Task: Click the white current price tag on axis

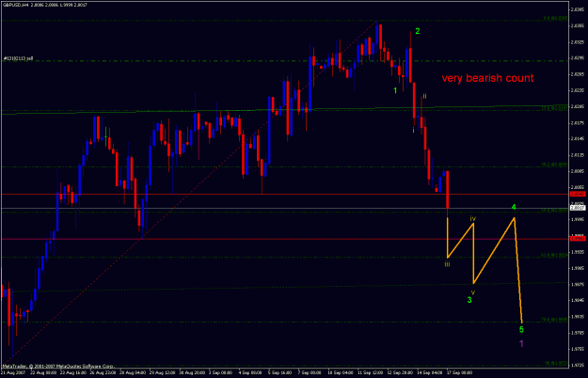Action: 578,208
